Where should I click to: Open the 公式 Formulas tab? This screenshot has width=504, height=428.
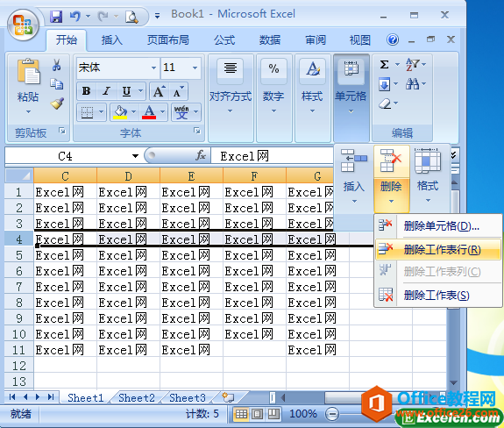coord(224,40)
